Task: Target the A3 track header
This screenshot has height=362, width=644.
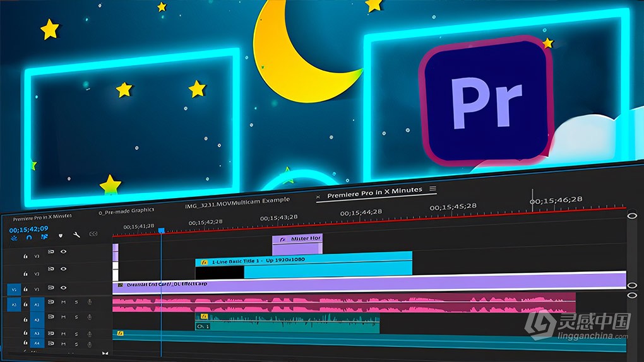Action: tap(37, 333)
